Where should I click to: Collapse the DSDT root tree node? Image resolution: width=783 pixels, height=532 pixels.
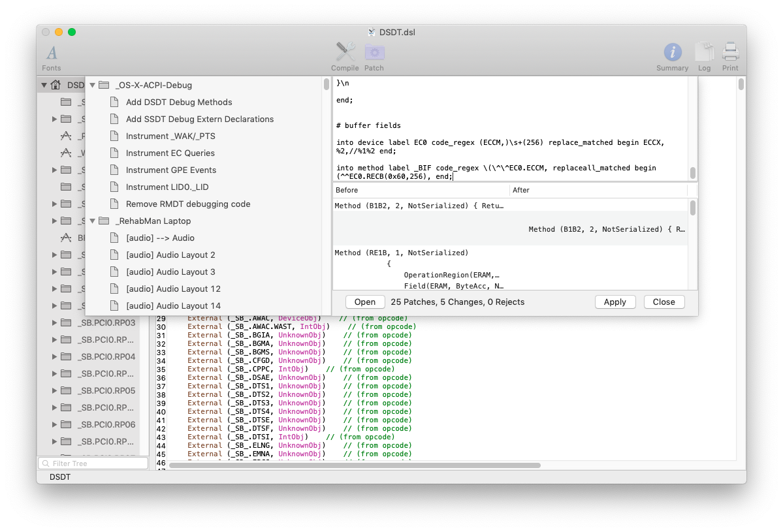pyautogui.click(x=44, y=86)
